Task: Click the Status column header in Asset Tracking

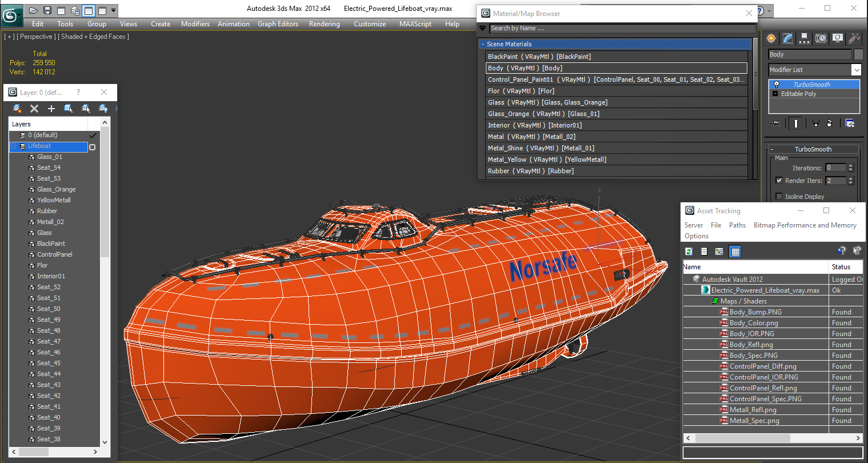Action: click(x=846, y=267)
